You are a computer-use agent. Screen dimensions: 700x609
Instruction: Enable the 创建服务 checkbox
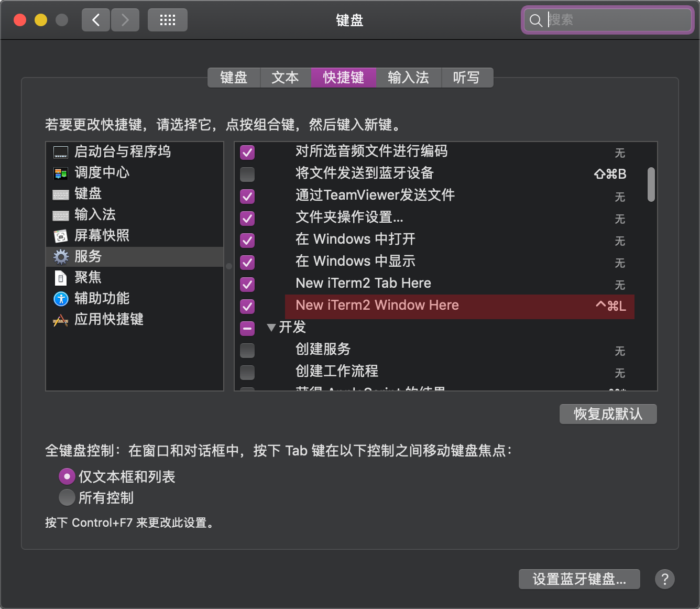[x=247, y=350]
